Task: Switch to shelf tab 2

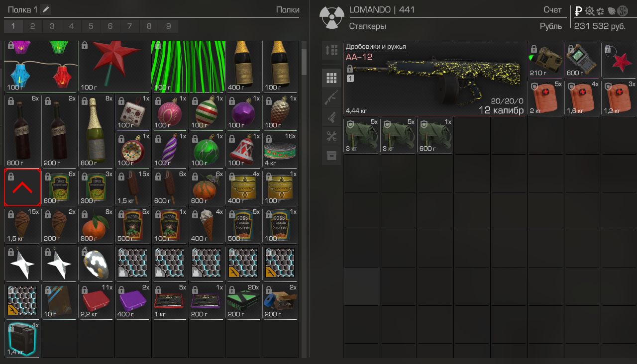Action: coord(33,26)
